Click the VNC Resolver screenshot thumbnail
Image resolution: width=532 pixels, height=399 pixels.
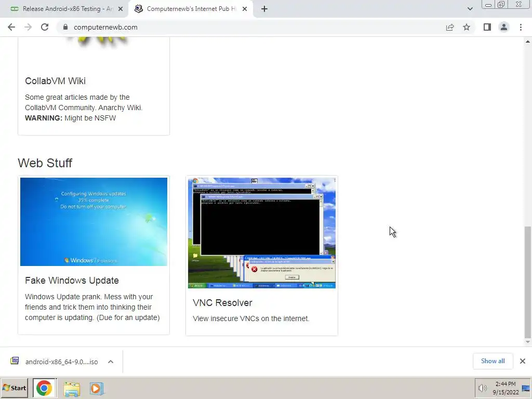(262, 233)
